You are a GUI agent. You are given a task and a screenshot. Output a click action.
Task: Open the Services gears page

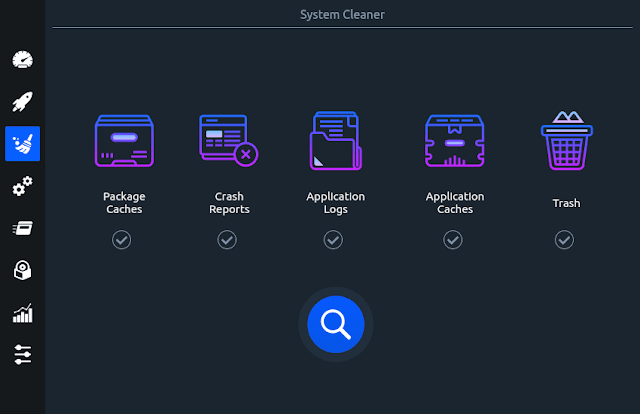[x=22, y=186]
